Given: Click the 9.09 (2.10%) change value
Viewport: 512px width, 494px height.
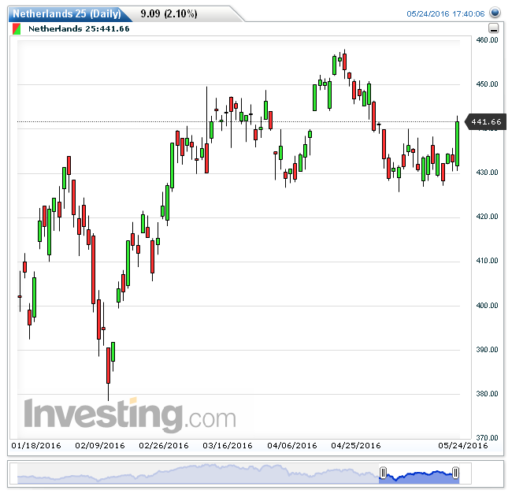Looking at the screenshot, I should click(169, 14).
